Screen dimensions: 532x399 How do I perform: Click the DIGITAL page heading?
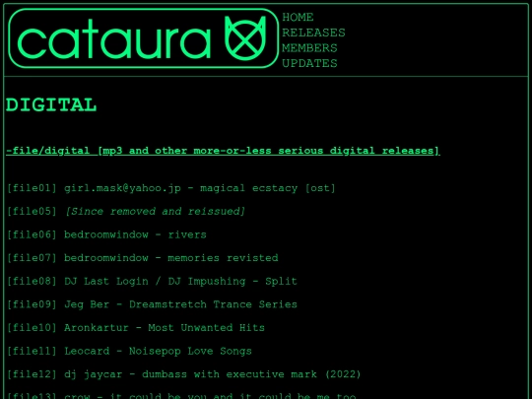click(x=51, y=104)
